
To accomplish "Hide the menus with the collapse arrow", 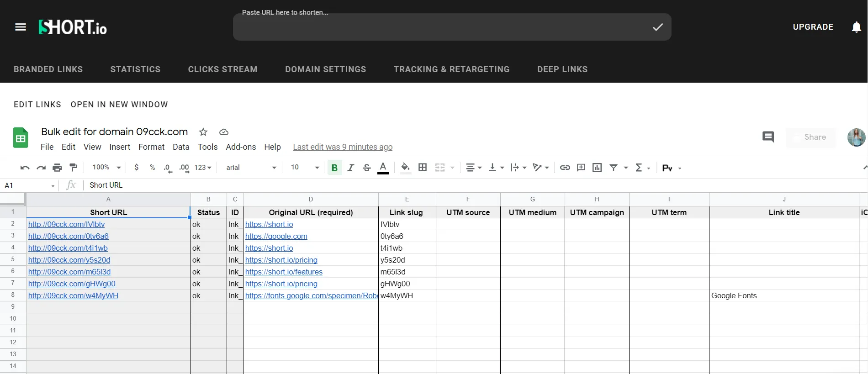I will pos(865,168).
